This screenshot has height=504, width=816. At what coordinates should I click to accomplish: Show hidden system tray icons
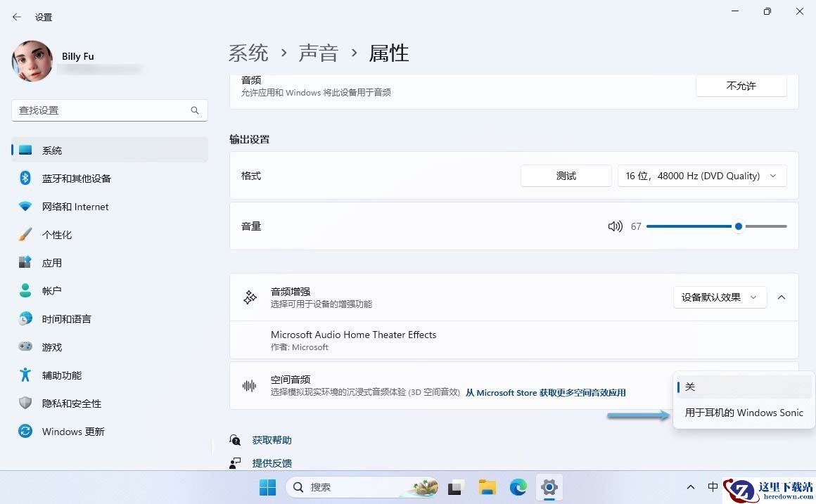click(x=691, y=487)
